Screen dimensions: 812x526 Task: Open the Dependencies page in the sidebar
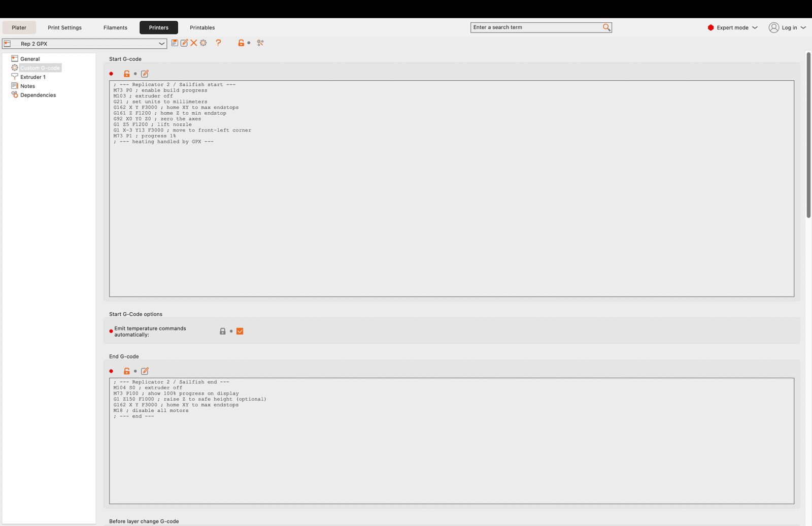coord(38,95)
